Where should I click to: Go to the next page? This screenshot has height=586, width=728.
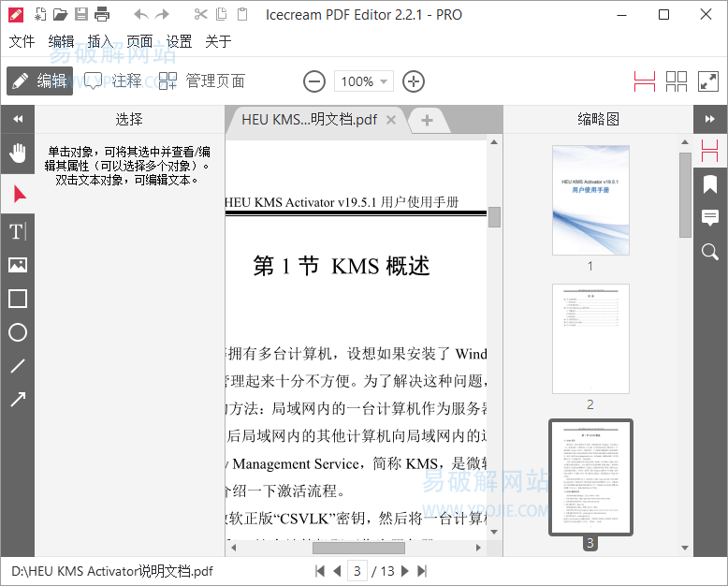click(405, 571)
